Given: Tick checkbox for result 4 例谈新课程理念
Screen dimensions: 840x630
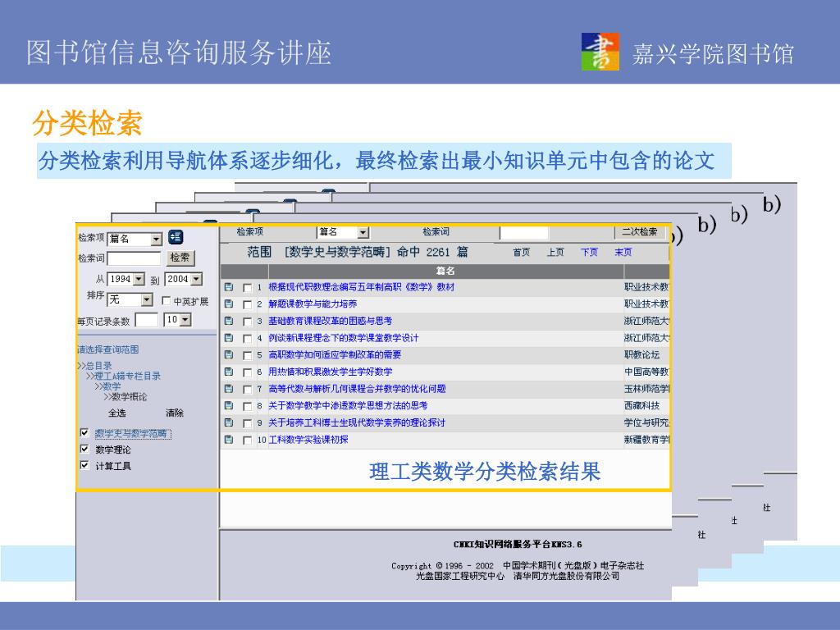Looking at the screenshot, I should point(247,339).
